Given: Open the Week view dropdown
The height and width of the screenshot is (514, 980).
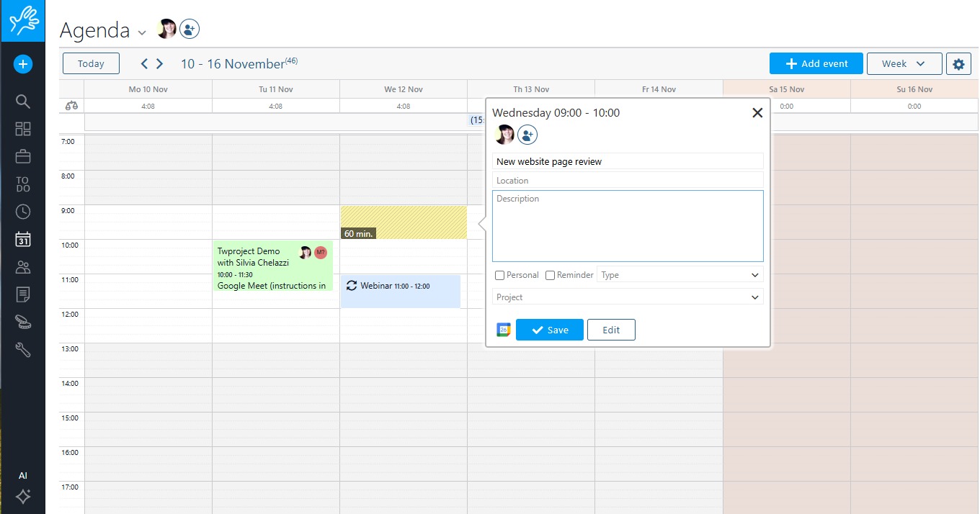Looking at the screenshot, I should (904, 64).
